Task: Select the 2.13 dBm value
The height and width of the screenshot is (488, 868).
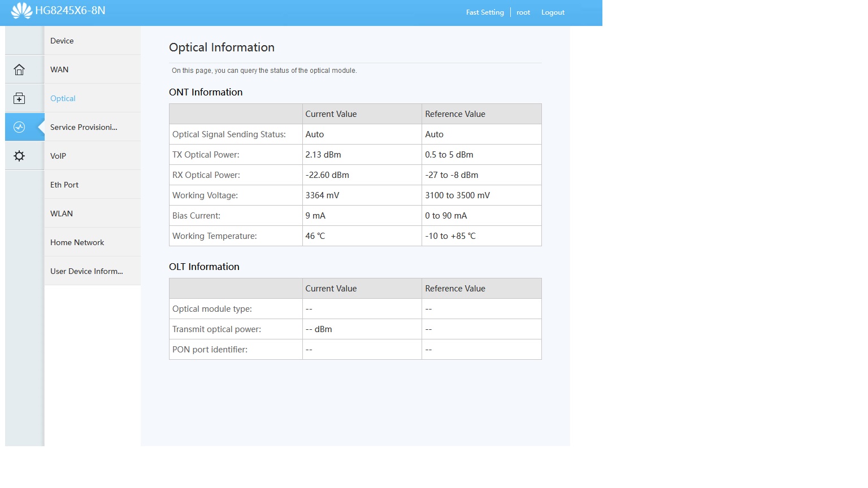Action: [323, 155]
